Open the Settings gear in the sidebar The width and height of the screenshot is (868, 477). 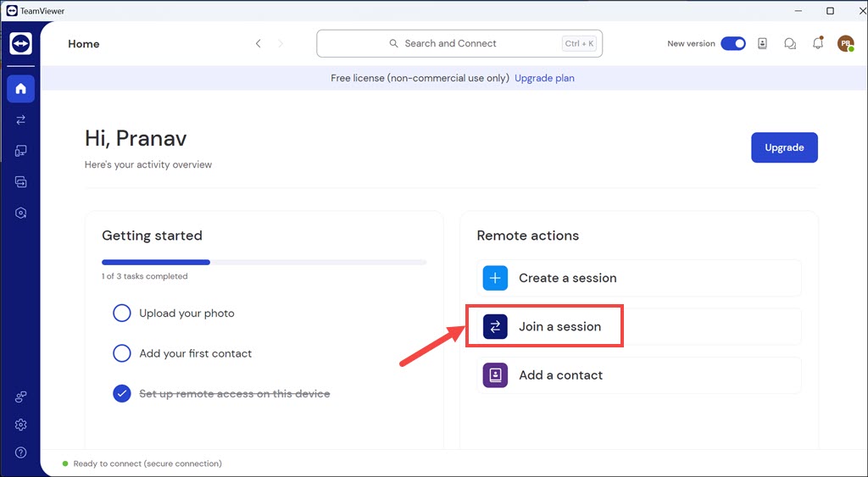(x=20, y=424)
